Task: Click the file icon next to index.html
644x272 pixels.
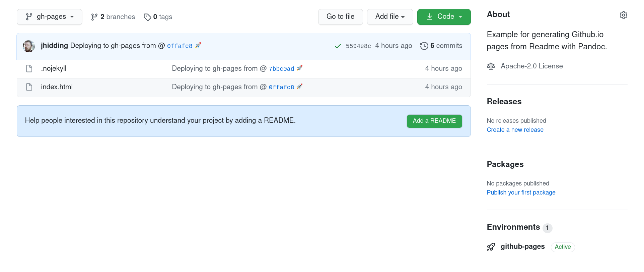Action: click(x=29, y=87)
